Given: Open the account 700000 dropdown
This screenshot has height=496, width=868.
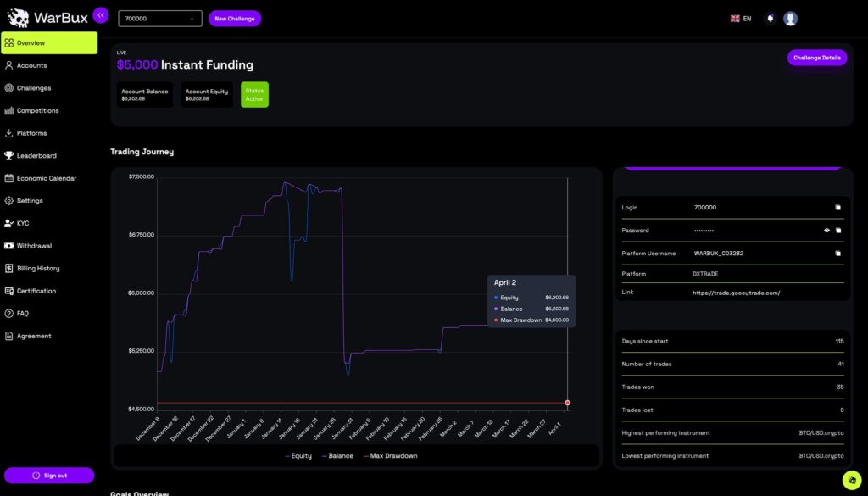Looking at the screenshot, I should coord(159,17).
